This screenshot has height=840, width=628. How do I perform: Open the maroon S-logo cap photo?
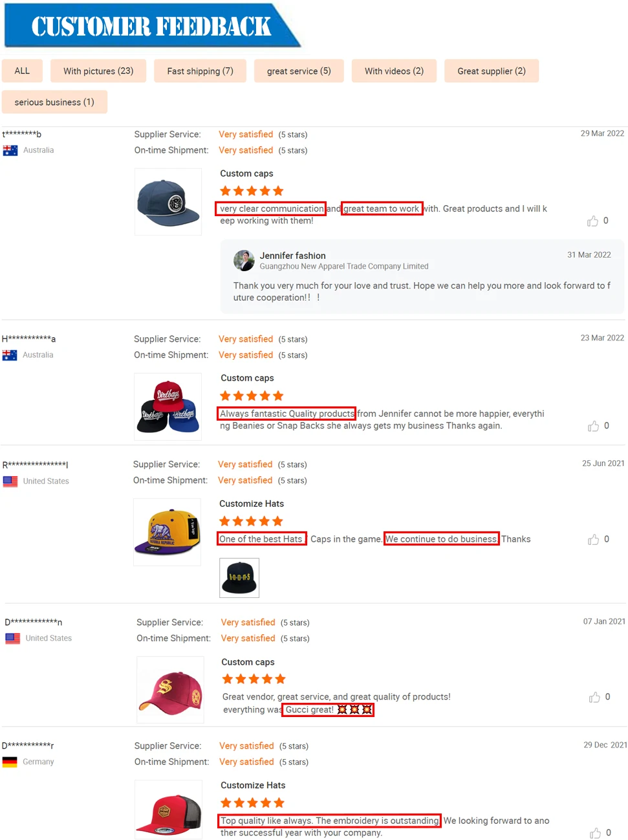point(170,690)
